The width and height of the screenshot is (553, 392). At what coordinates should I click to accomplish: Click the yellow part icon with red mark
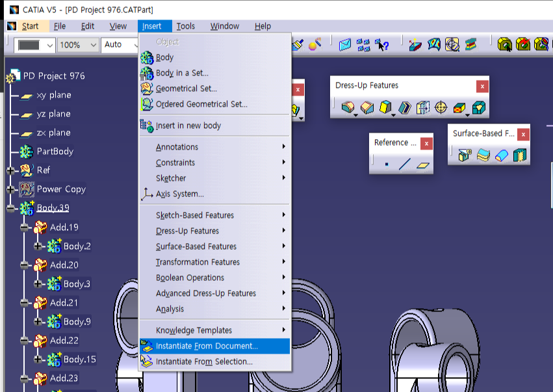523,45
